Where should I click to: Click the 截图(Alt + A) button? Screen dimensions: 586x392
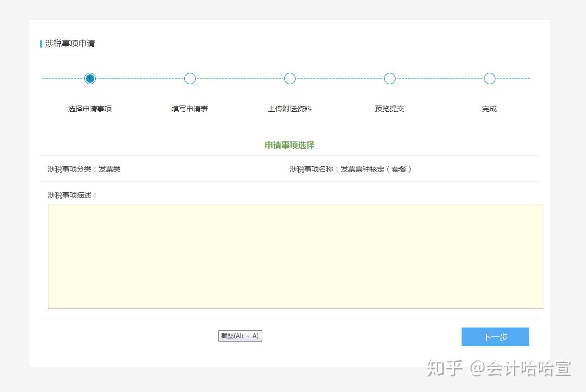(x=240, y=336)
